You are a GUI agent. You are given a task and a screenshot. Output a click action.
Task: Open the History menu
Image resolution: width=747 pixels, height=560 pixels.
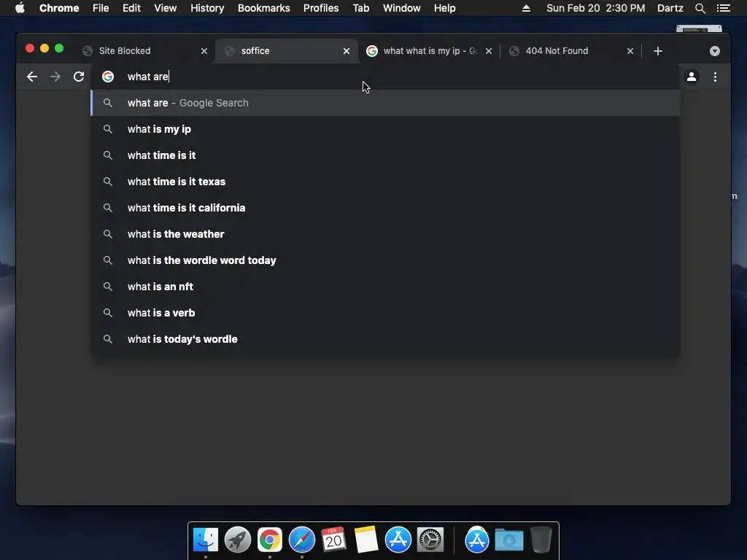(x=207, y=8)
